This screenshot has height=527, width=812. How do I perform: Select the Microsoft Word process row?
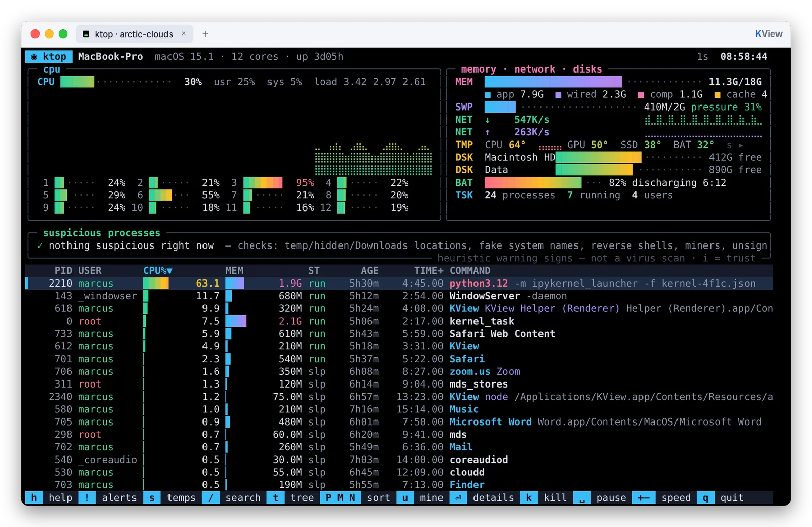pos(399,422)
